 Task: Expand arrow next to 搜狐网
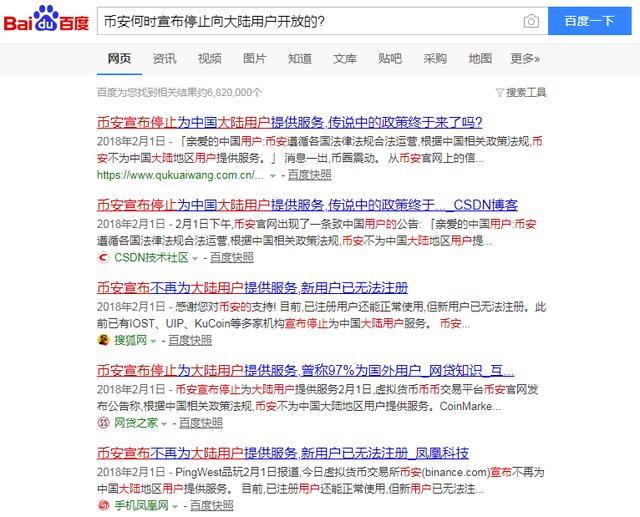(153, 341)
